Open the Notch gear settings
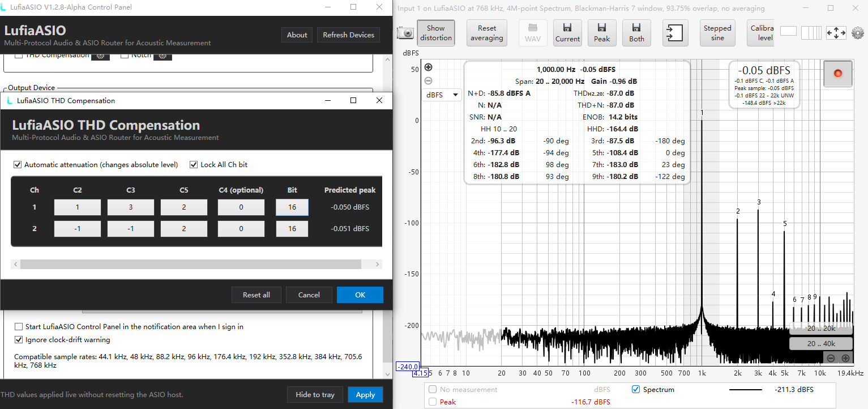This screenshot has height=409, width=868. point(163,56)
